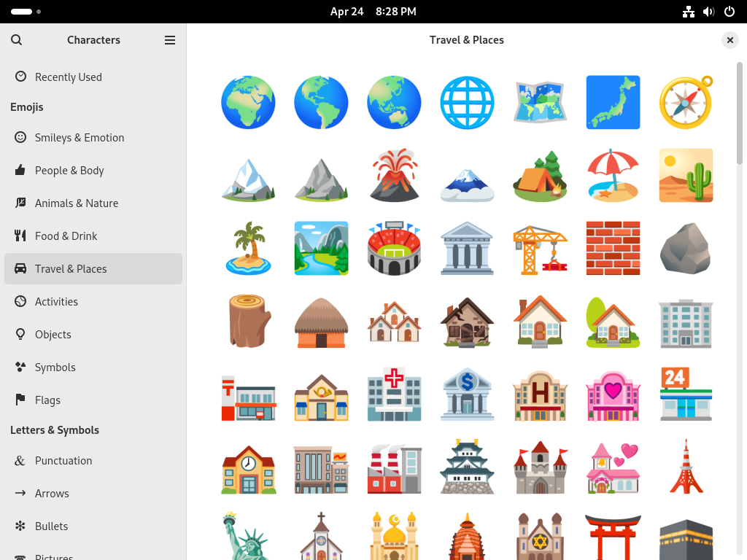
Task: Go to the Symbols category
Action: coord(93,367)
